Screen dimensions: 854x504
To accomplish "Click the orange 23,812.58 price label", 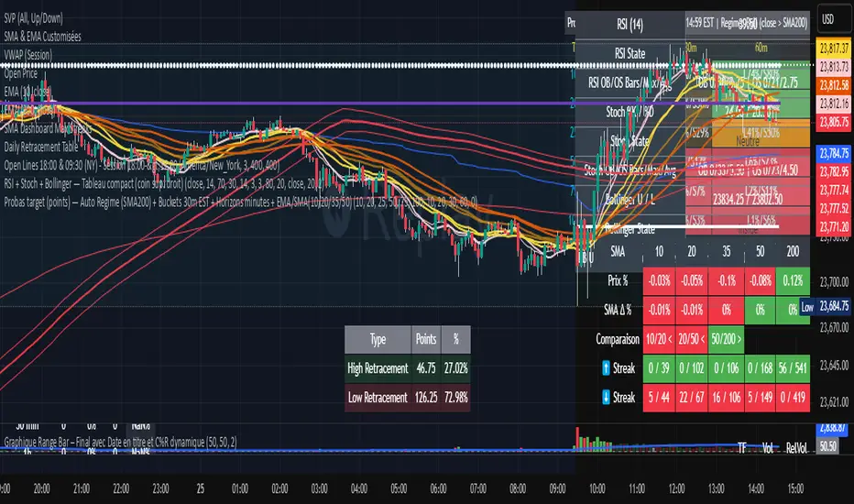I will coord(834,85).
